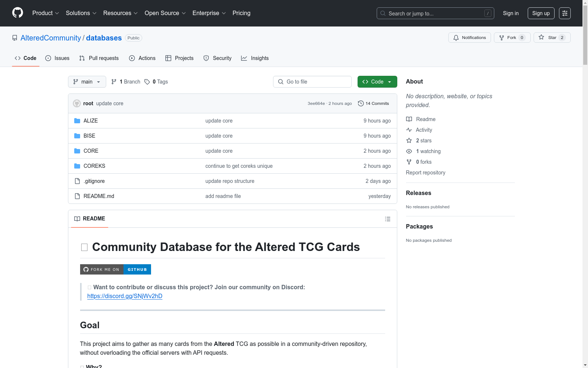Open 'update repo structure' commit message
The width and height of the screenshot is (588, 368).
230,181
